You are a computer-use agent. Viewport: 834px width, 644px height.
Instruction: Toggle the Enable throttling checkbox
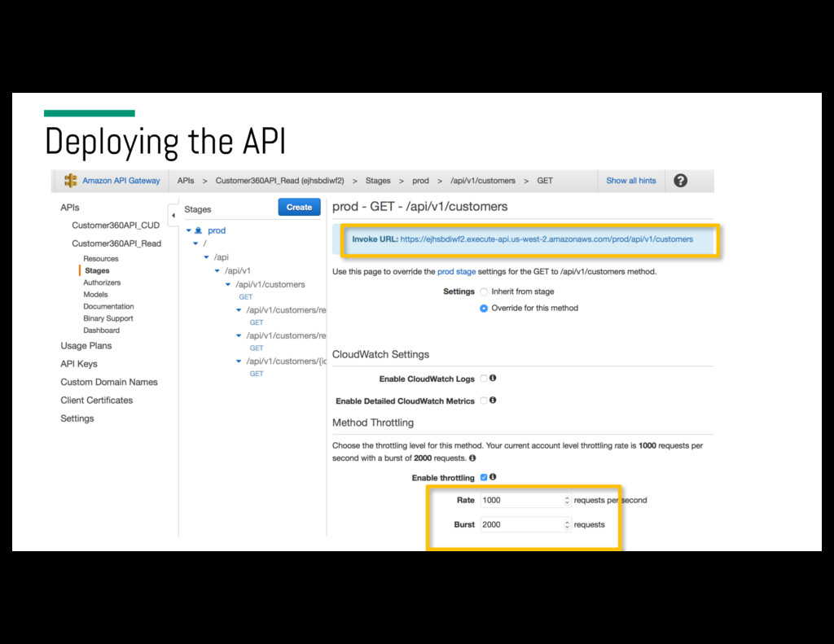click(x=484, y=478)
